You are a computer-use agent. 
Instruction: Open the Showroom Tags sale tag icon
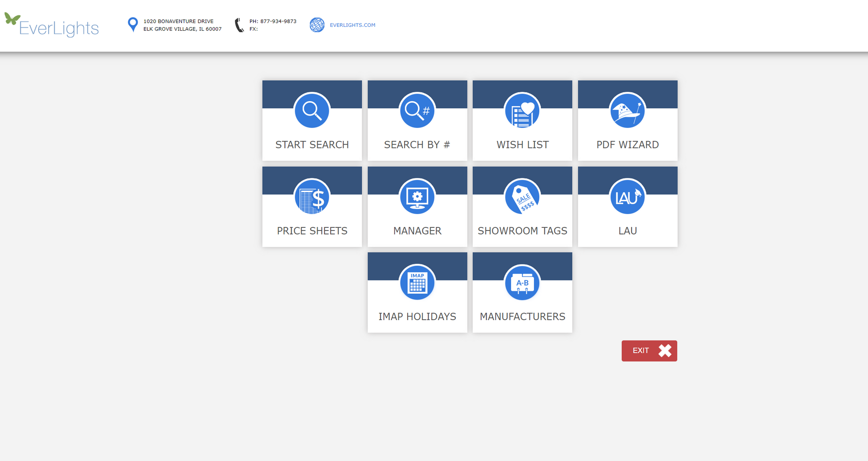point(522,197)
